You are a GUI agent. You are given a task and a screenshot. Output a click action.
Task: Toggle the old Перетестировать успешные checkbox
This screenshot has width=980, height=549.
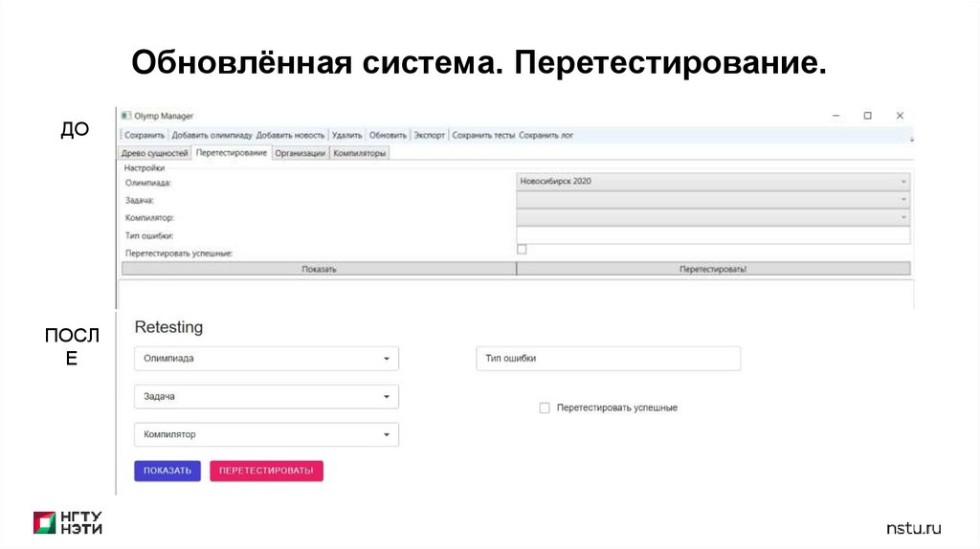tap(522, 250)
